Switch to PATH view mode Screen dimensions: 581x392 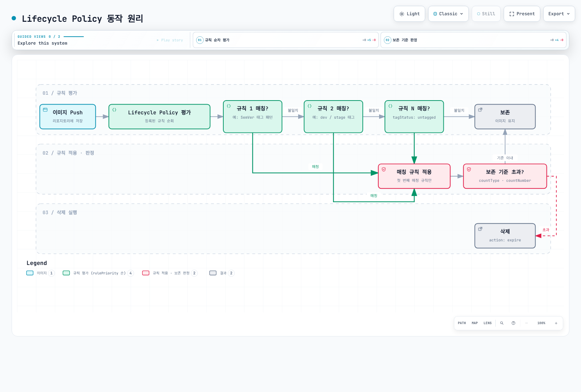point(462,323)
